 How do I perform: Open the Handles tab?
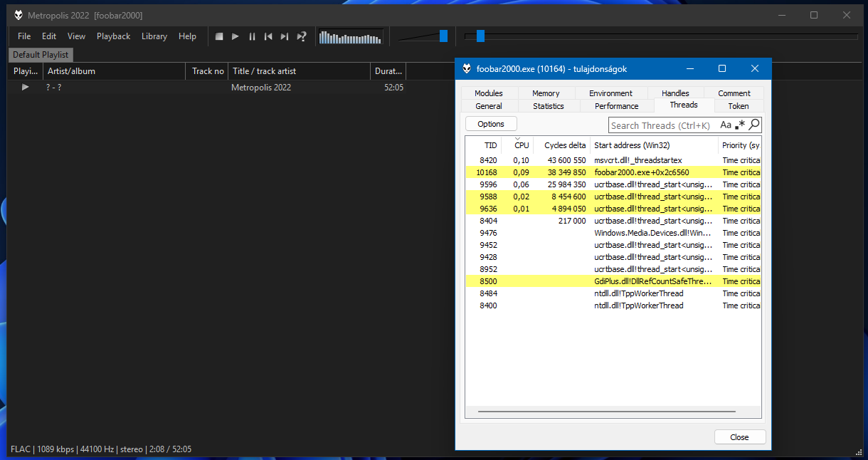[x=675, y=93]
